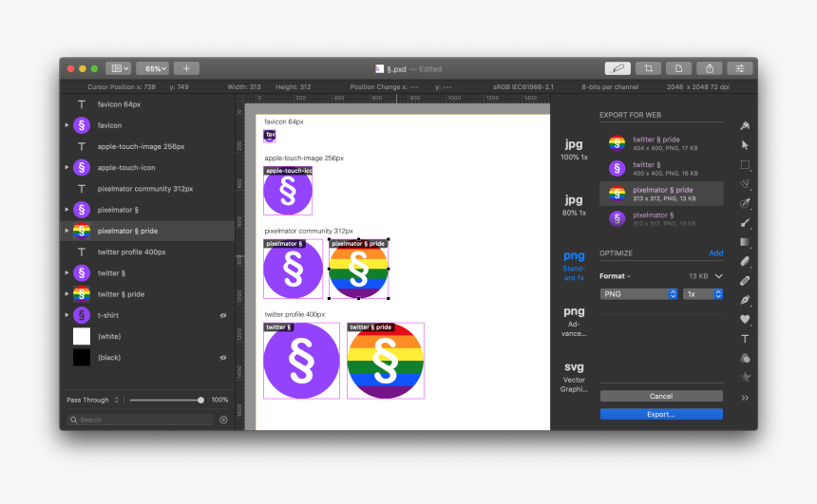Choose the png Advanced preset
This screenshot has width=817, height=504.
[x=574, y=321]
